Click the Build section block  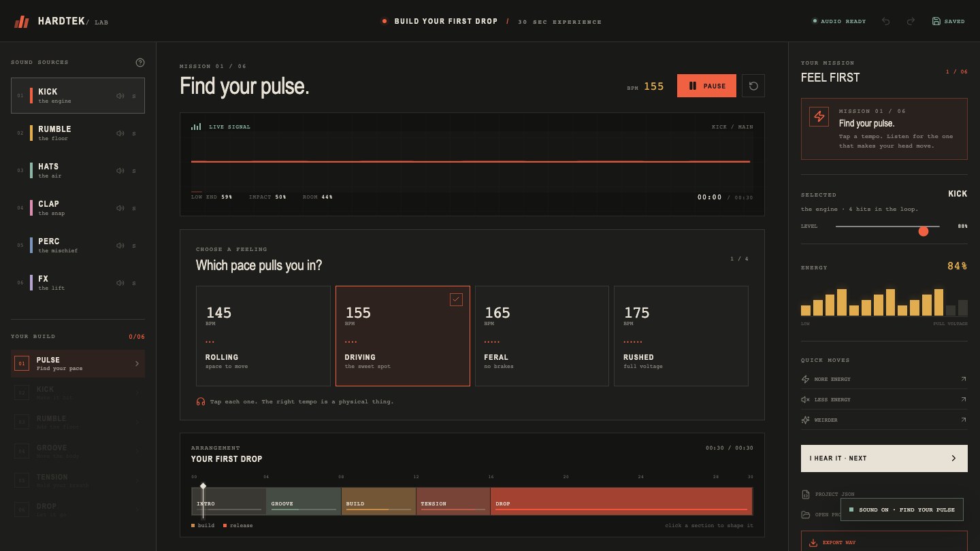(378, 501)
